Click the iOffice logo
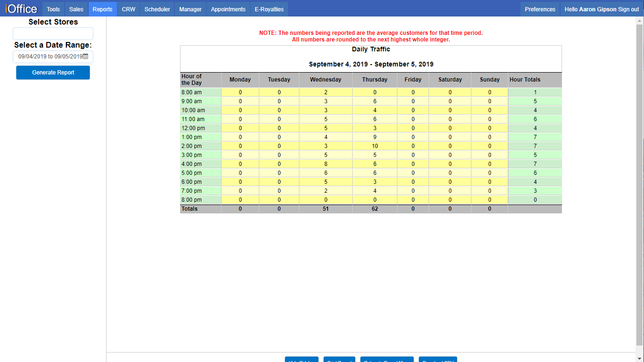 pos(21,9)
